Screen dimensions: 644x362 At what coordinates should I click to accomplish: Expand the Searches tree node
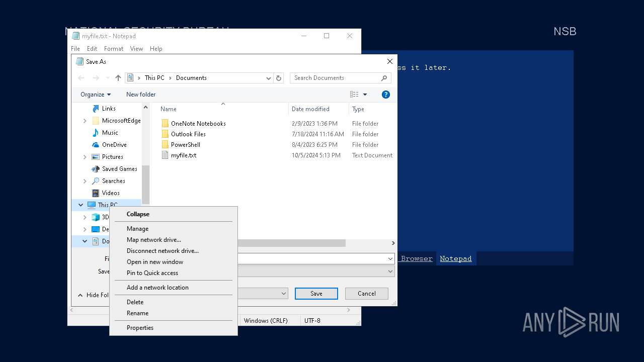85,181
